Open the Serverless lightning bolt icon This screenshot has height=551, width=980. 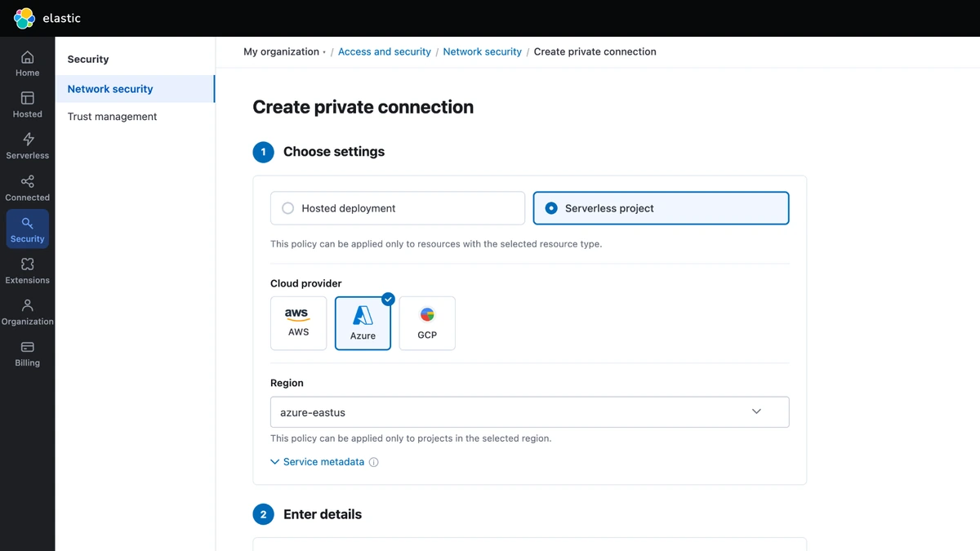pyautogui.click(x=27, y=140)
